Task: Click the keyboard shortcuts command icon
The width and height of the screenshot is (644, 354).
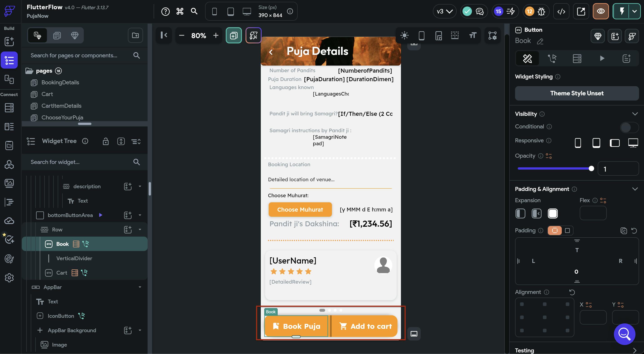Action: point(180,11)
